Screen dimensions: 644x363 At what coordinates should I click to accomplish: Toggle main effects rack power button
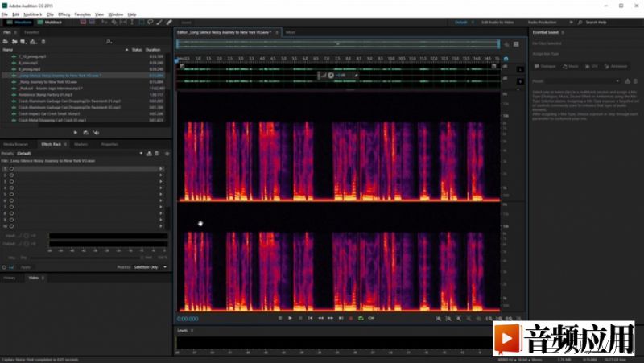coord(4,267)
